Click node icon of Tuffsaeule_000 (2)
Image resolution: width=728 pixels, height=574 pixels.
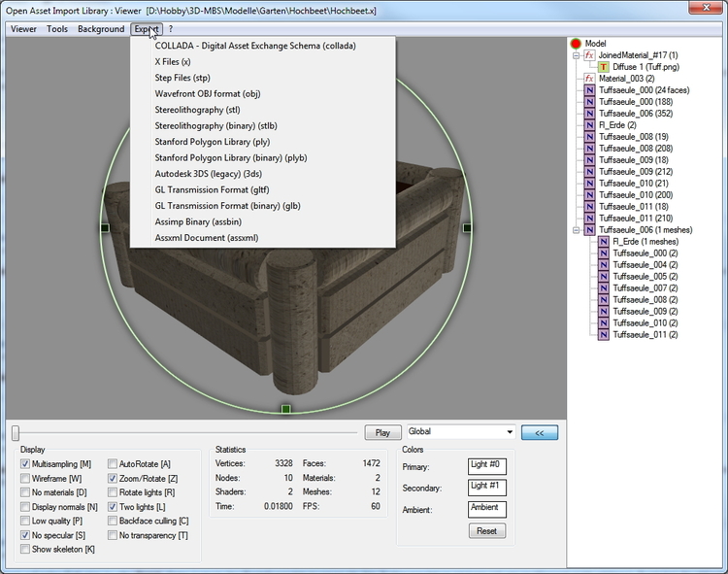[x=604, y=253]
